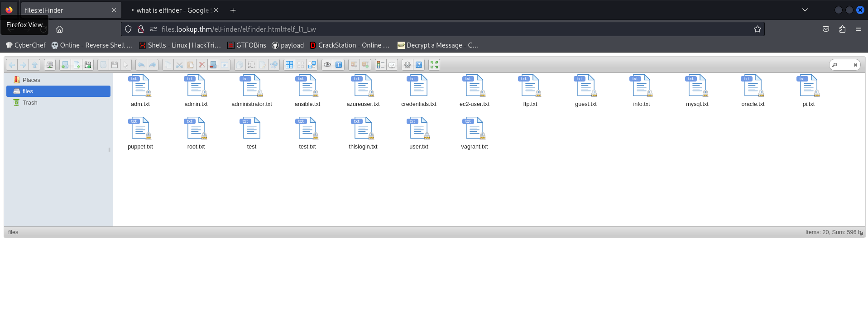The image size is (868, 312).
Task: Open elFinder Preferences gear icon
Action: coord(408,65)
